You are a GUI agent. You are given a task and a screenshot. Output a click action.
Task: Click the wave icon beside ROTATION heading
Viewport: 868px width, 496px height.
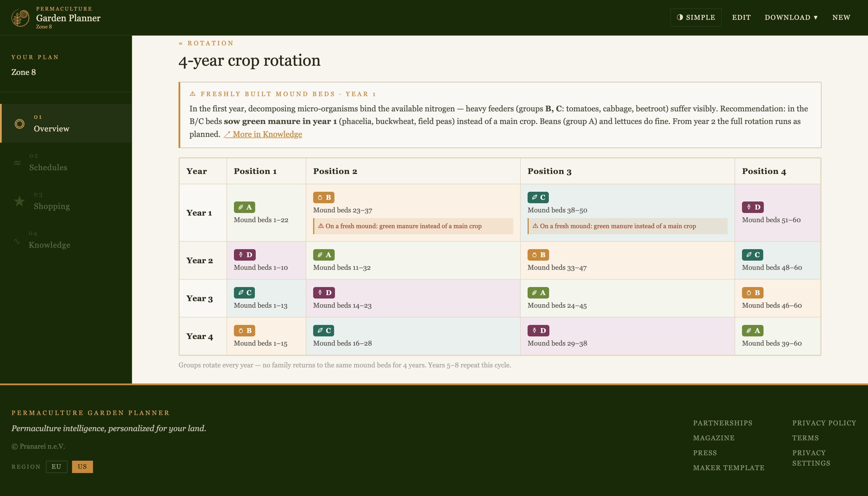(x=181, y=43)
